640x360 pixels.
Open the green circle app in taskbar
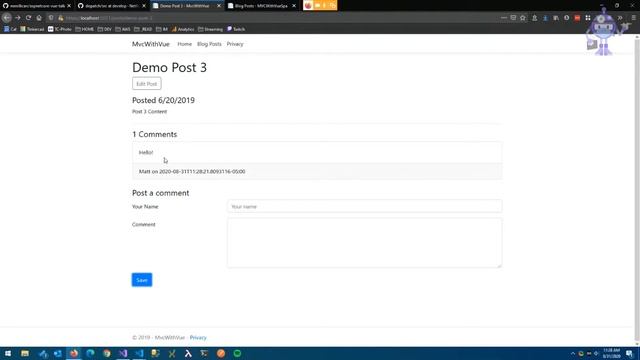tap(237, 353)
